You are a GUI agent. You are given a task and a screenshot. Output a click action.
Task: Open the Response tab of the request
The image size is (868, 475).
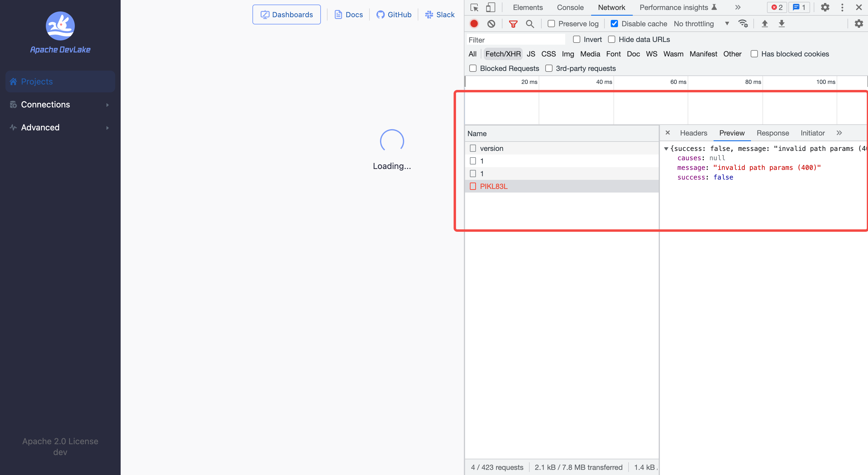click(x=772, y=133)
